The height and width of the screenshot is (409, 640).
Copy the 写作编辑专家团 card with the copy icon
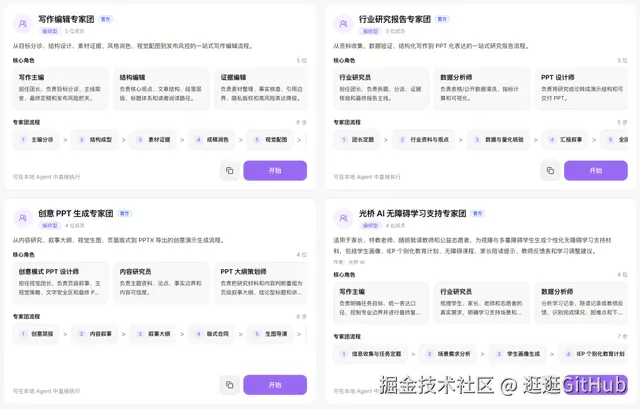[230, 171]
